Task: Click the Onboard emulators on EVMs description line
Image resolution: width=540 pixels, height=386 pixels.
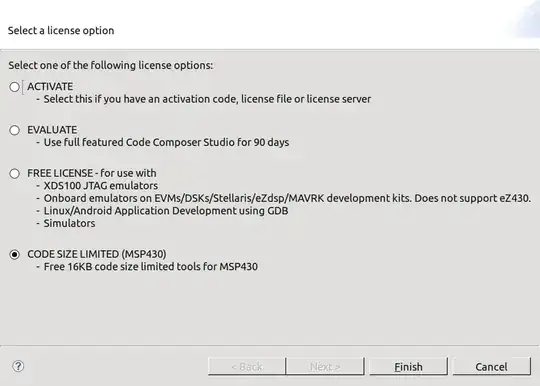Action: click(x=283, y=198)
